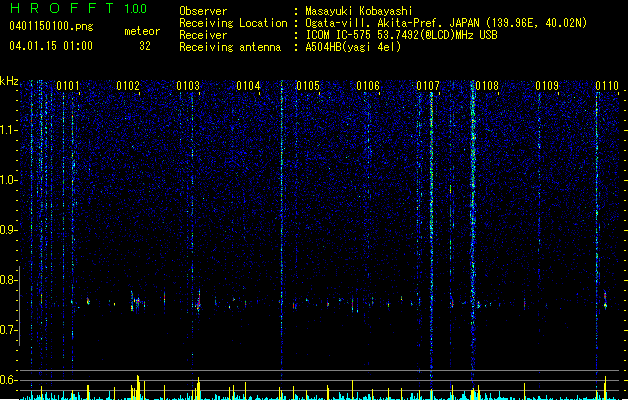The width and height of the screenshot is (629, 400).
Task: Click the 0107 time marker
Action: [428, 86]
